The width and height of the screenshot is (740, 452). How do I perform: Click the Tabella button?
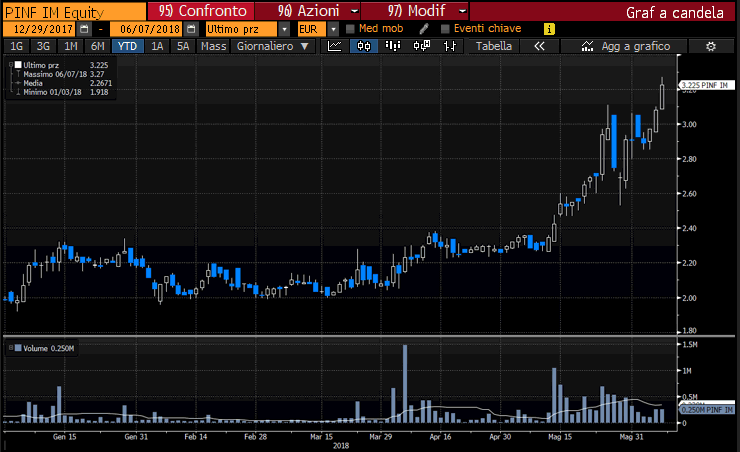[494, 46]
